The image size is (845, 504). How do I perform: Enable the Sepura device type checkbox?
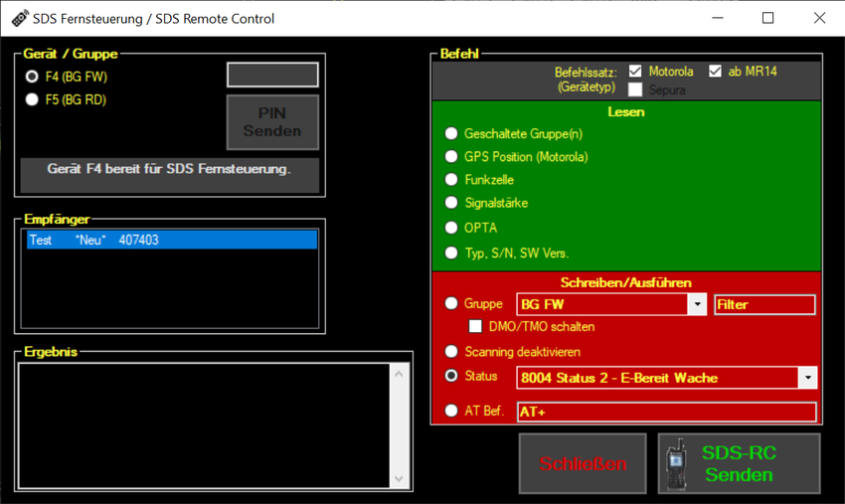635,89
